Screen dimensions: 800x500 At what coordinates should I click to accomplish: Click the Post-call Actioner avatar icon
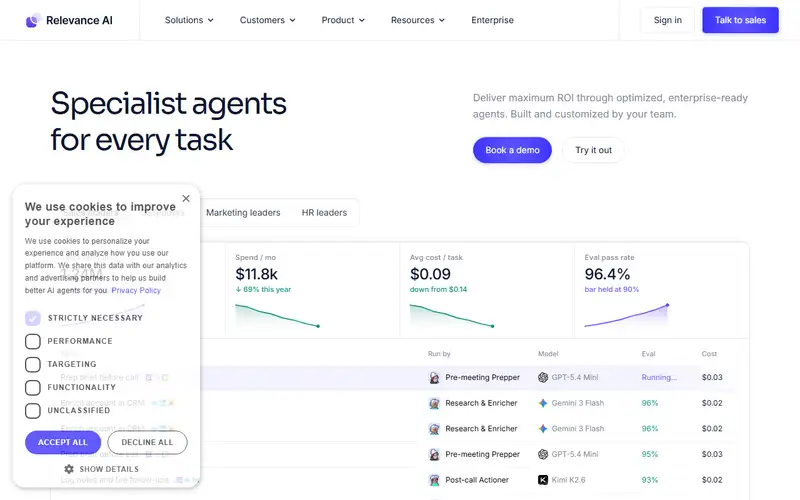434,480
